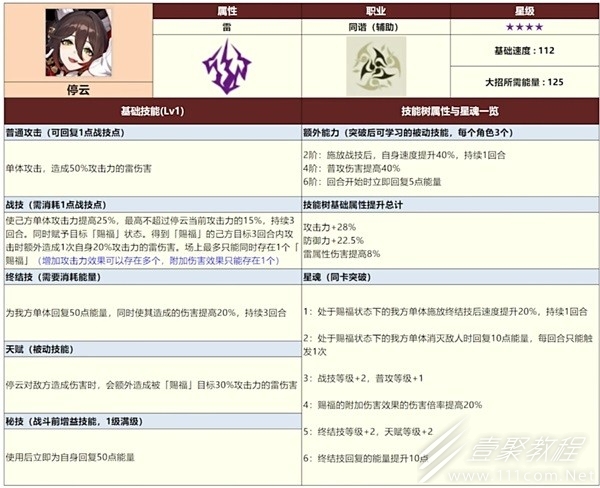This screenshot has width=600, height=488.
Task: Click eidolon 2 回复10点能量 line
Action: (x=448, y=345)
